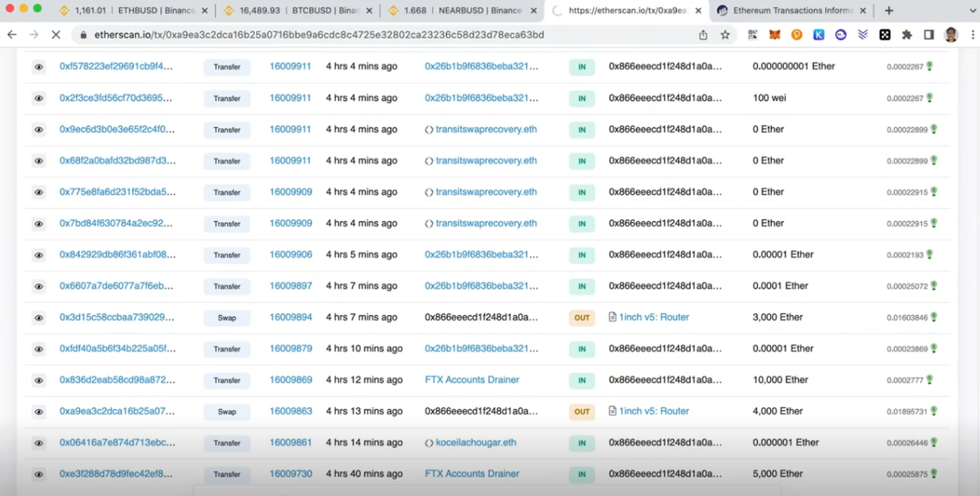This screenshot has height=496, width=980.
Task: Click the code icon beside koceilachougar.eth
Action: 430,443
